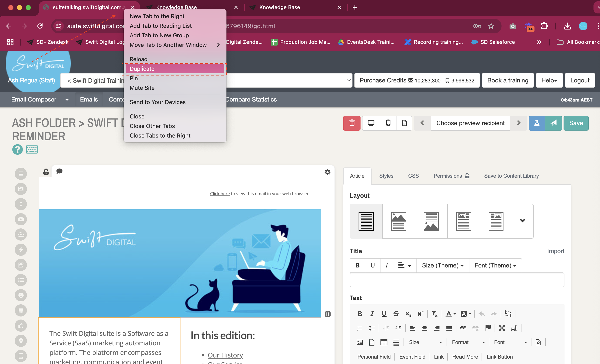The image size is (600, 364).
Task: Open the Size dropdown in Text editor
Action: pyautogui.click(x=425, y=342)
